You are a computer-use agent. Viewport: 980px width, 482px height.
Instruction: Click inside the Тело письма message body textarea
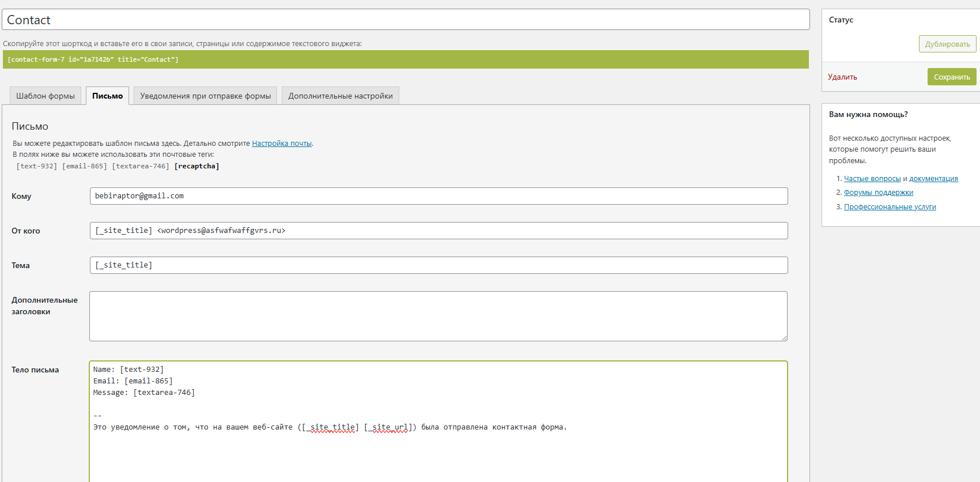tap(438, 421)
